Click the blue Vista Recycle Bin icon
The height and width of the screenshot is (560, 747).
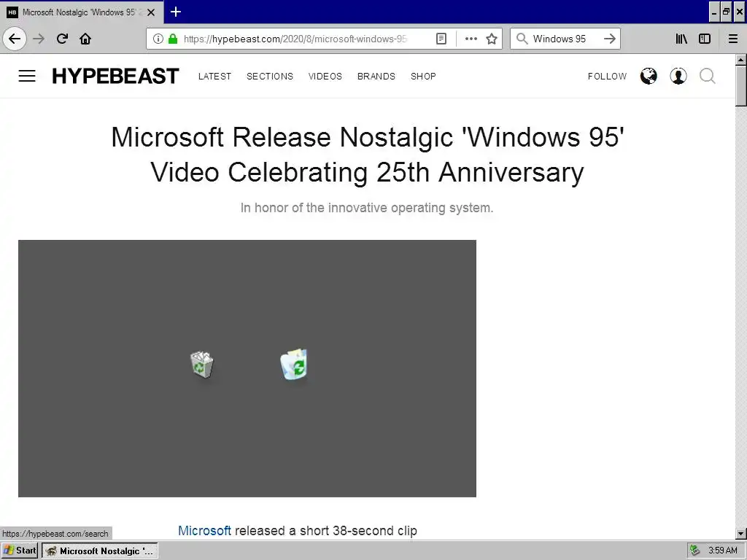pos(295,365)
